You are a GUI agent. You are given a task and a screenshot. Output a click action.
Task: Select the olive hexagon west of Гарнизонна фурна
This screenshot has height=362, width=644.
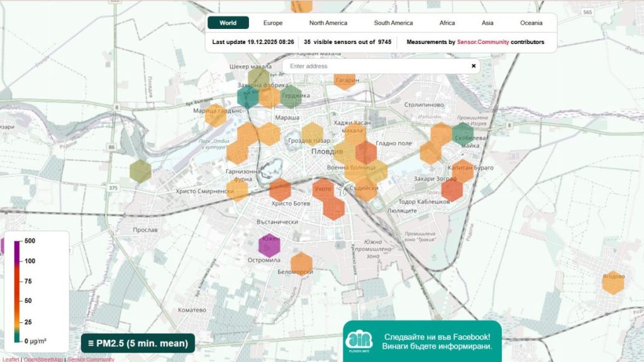coord(140,171)
